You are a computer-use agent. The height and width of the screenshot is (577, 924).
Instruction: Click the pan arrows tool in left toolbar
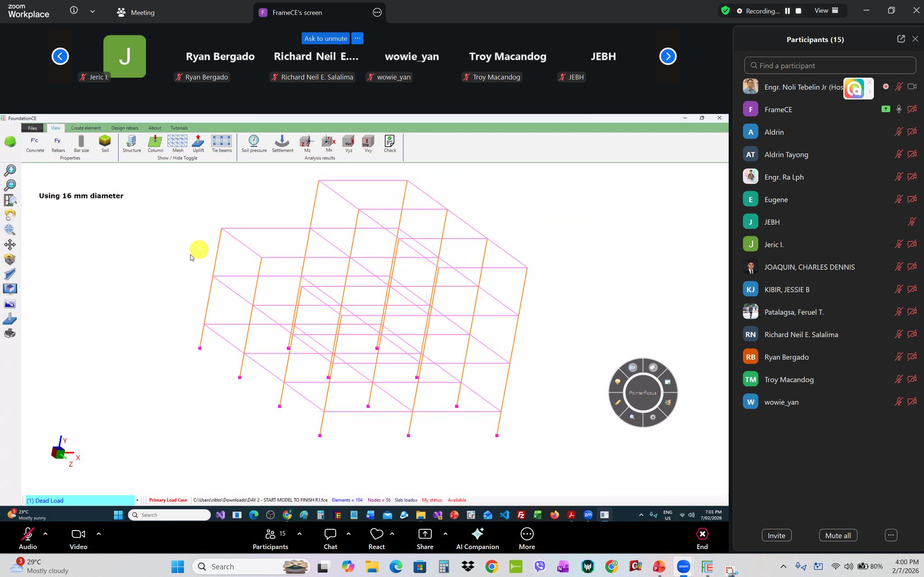tap(10, 245)
